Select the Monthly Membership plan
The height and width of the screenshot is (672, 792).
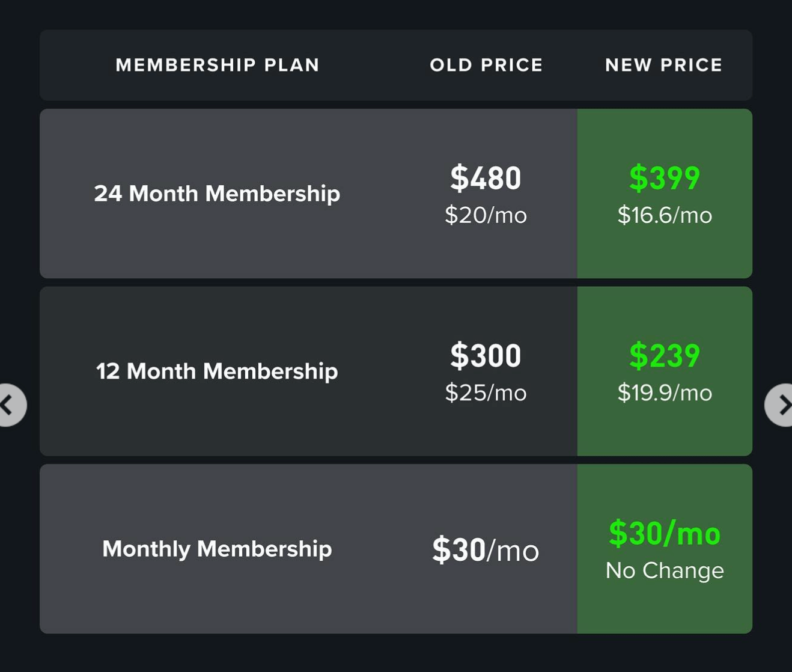pyautogui.click(x=217, y=548)
